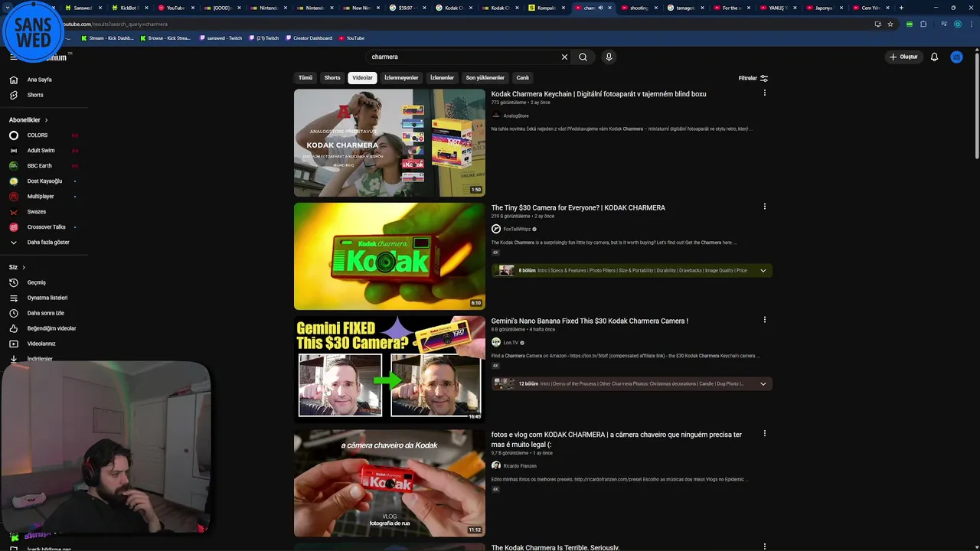Open sanswed - Twitch bookmark
Image resolution: width=980 pixels, height=551 pixels.
220,38
